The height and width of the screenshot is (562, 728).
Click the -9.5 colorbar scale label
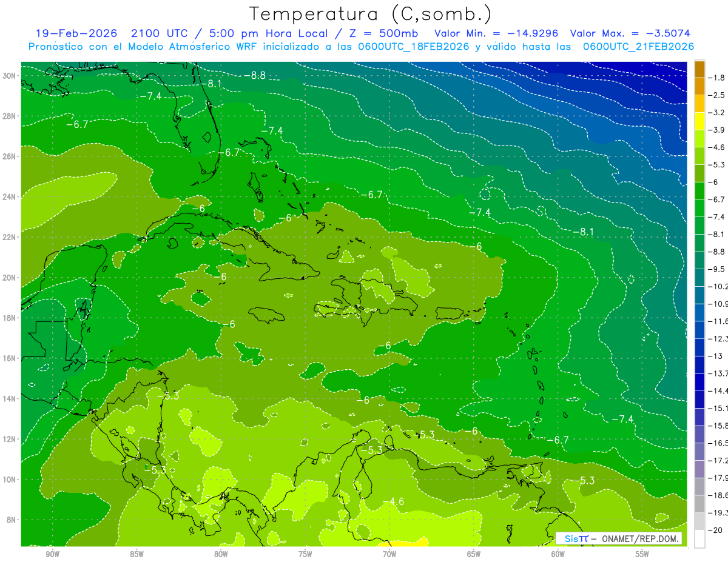click(718, 269)
